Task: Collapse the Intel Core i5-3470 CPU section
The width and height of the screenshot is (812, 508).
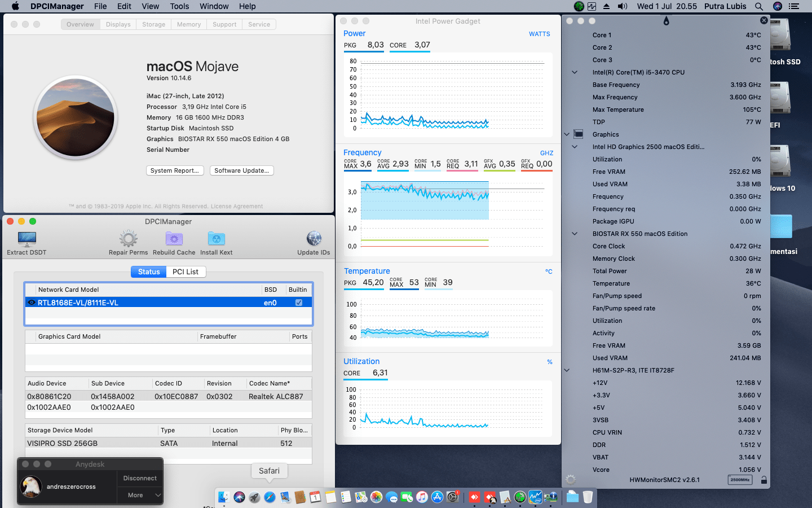Action: (x=574, y=72)
